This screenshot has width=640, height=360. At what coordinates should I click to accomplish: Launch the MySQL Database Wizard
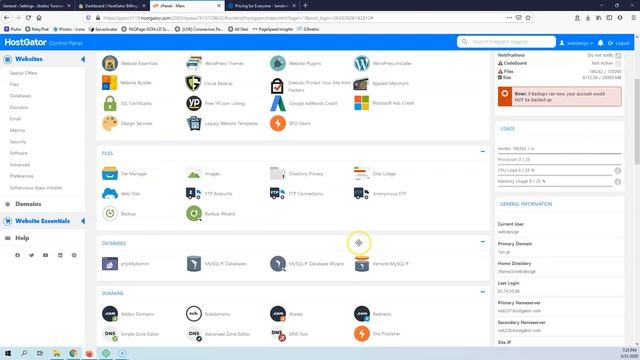click(x=278, y=264)
